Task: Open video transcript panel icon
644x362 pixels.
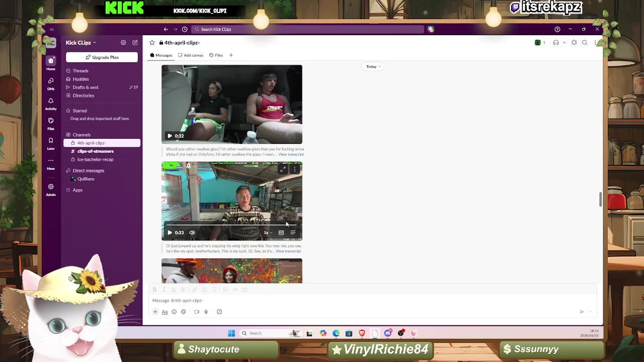Action: point(293,233)
